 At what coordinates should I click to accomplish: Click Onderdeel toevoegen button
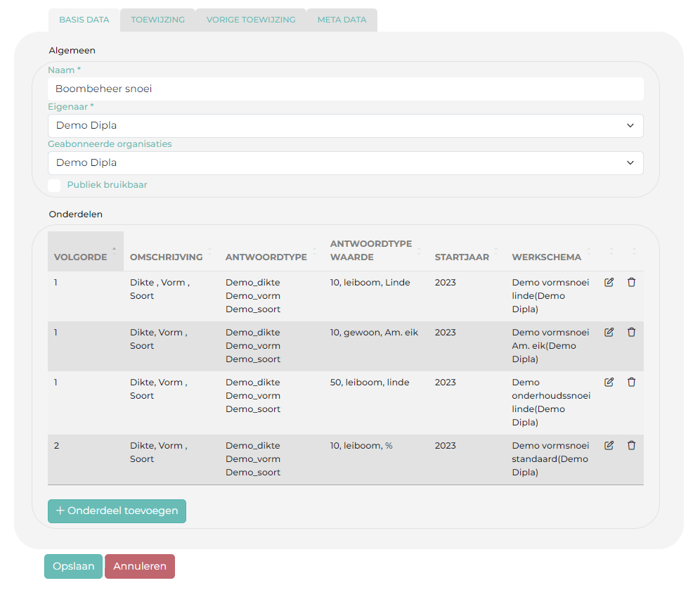[x=117, y=511]
